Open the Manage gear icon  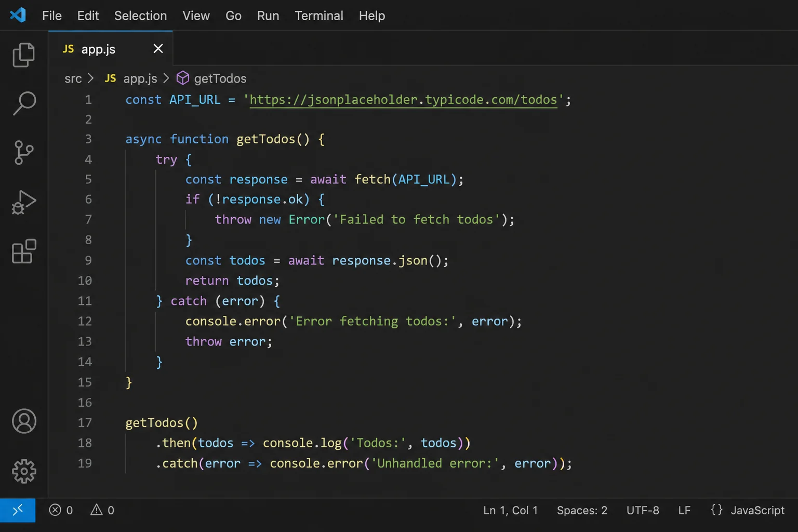pyautogui.click(x=24, y=471)
